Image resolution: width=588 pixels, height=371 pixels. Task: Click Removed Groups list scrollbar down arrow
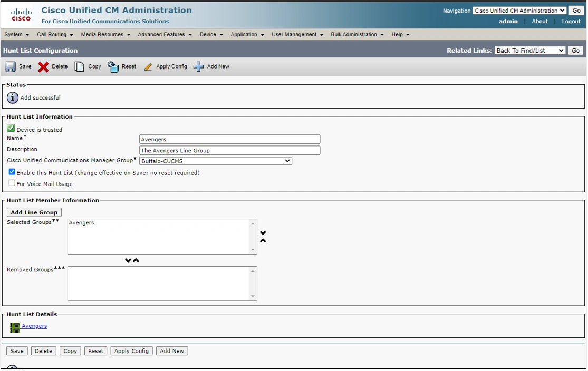point(253,296)
